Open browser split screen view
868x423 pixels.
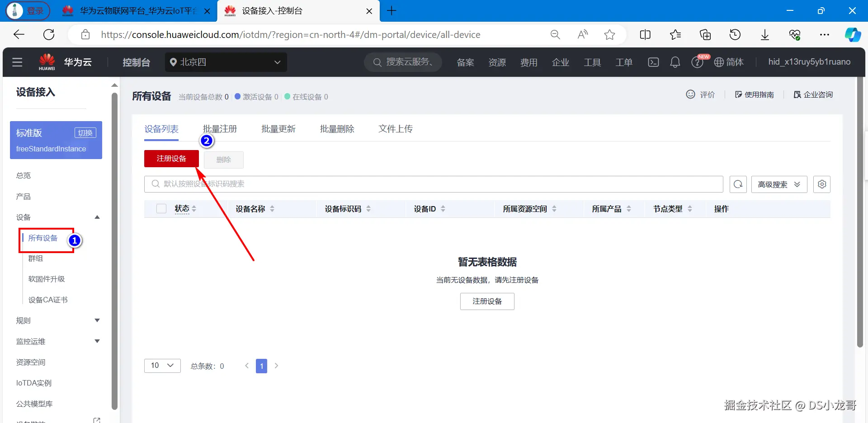tap(645, 34)
